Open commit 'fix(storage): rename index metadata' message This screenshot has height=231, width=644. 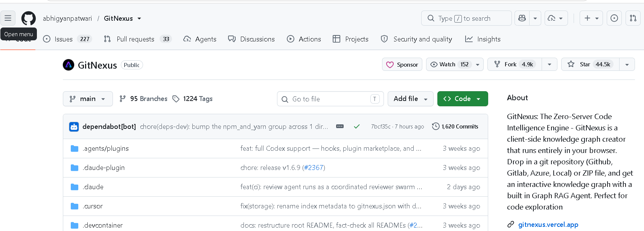tap(331, 206)
